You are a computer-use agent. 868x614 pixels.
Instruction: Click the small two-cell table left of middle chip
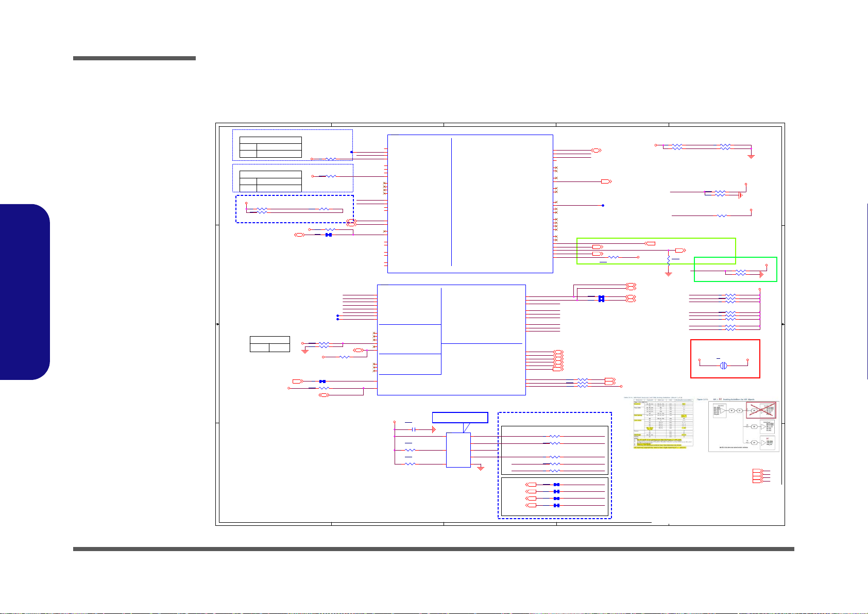[x=270, y=344]
